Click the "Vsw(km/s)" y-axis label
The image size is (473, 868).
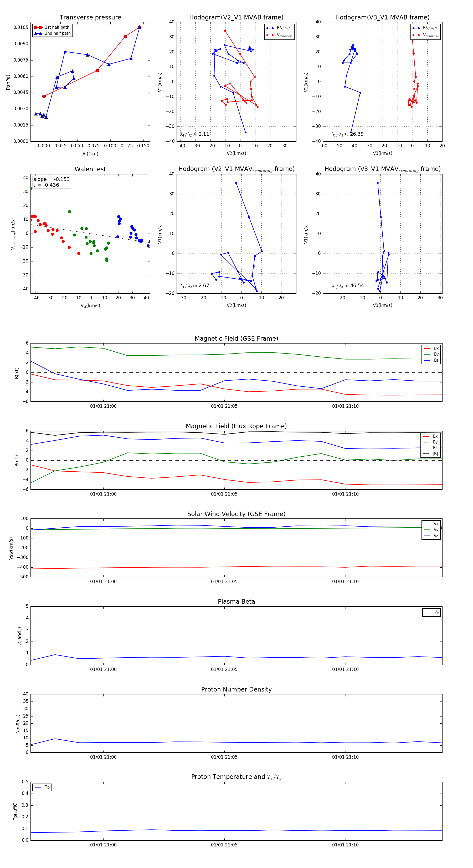11,548
